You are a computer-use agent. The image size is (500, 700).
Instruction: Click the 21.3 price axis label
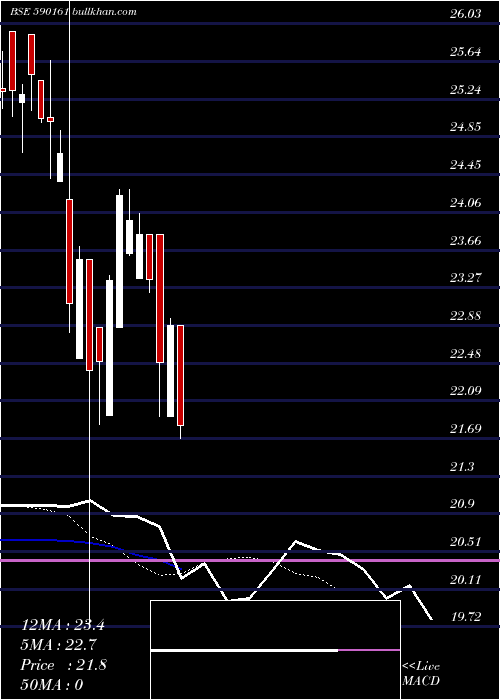pos(462,467)
